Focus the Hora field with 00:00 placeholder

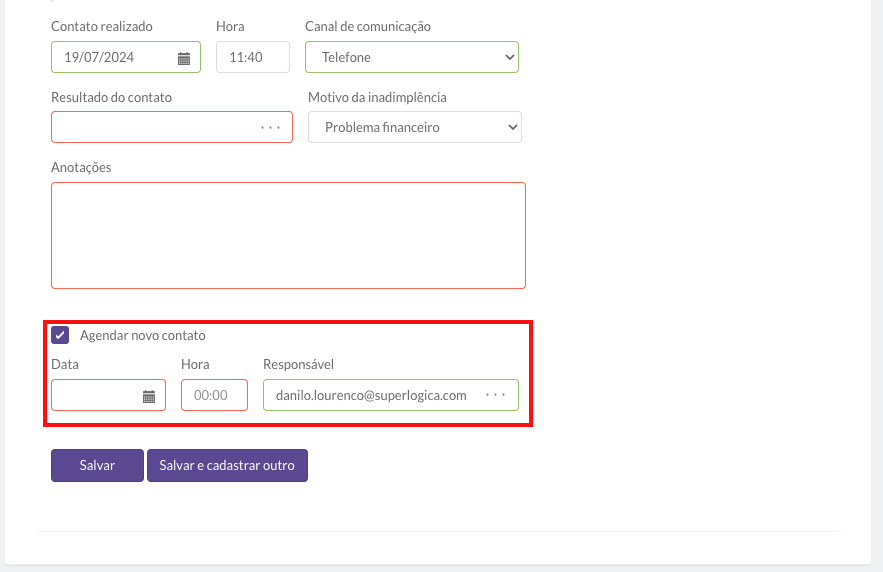coord(215,395)
